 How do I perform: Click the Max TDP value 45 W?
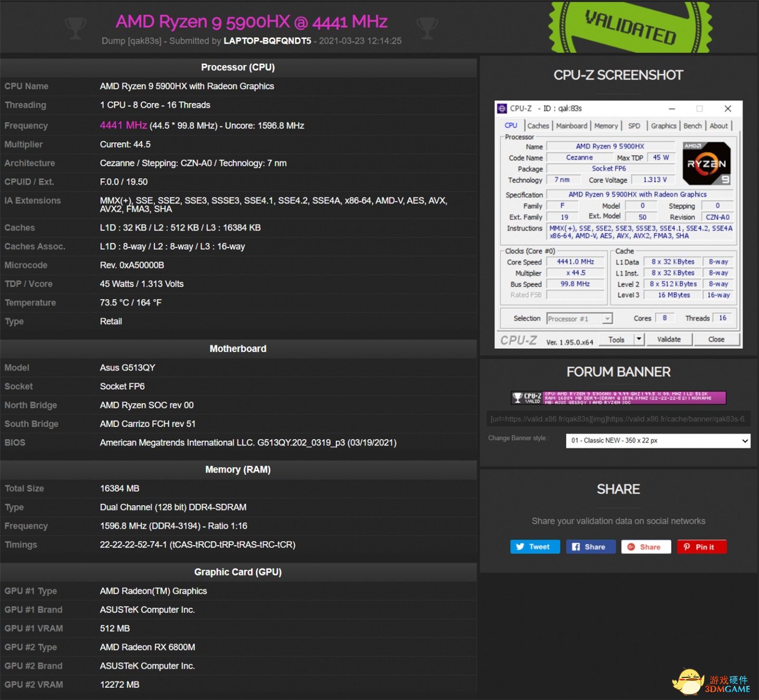[x=661, y=157]
